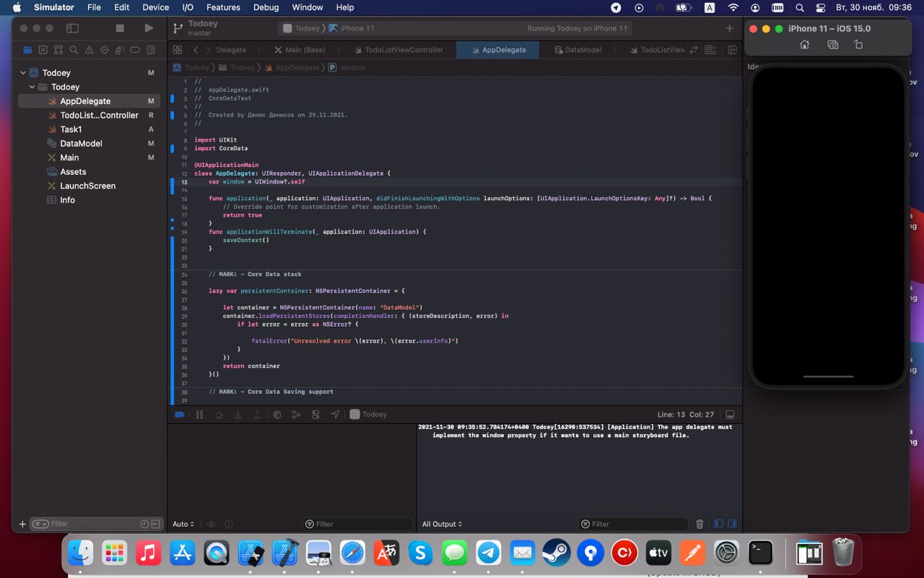Take a Simulator screenshot
The height and width of the screenshot is (578, 924).
[x=832, y=45]
